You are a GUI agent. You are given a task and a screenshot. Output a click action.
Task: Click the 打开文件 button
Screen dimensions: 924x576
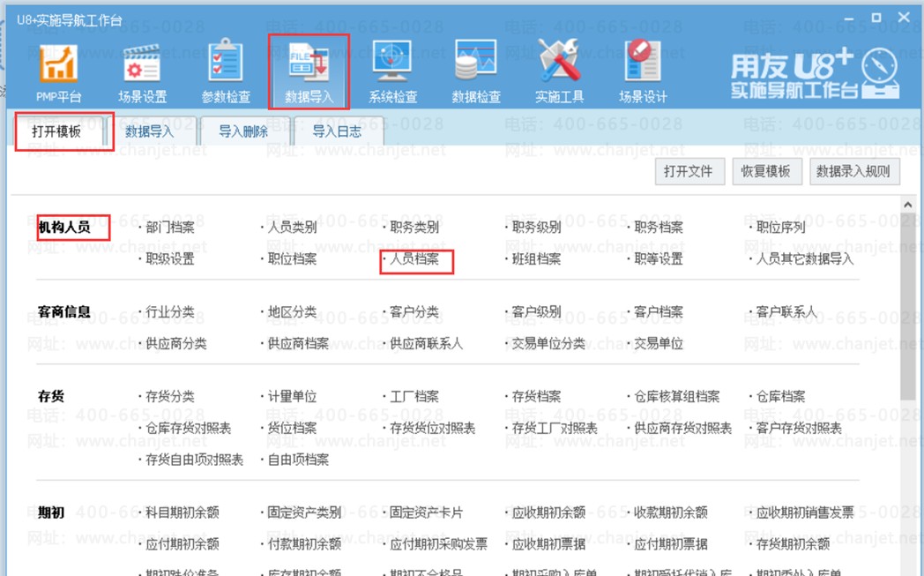[x=688, y=171]
